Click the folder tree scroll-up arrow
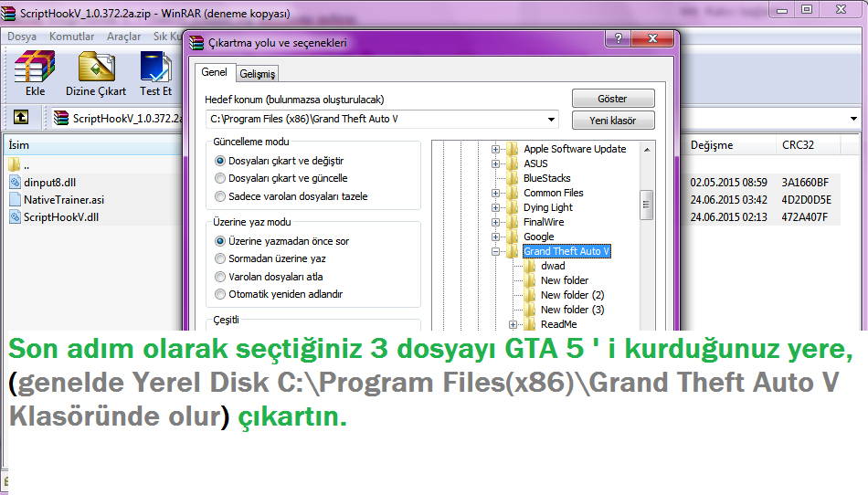The width and height of the screenshot is (868, 495). click(646, 150)
